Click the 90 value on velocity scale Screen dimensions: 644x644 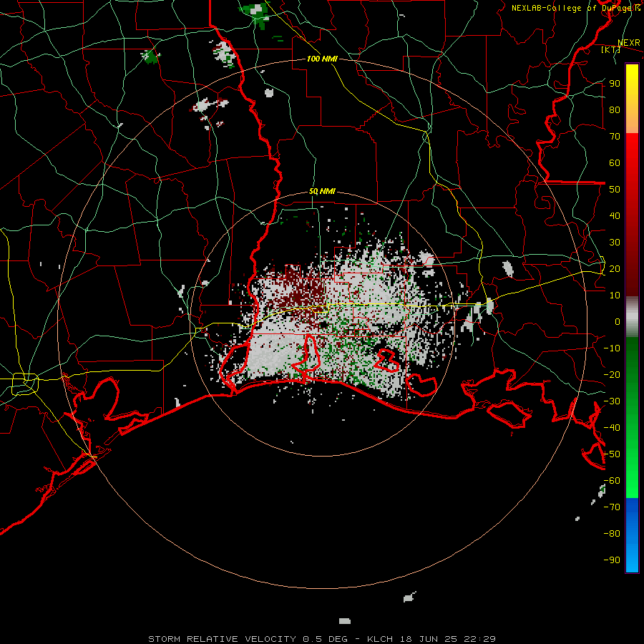pos(615,84)
